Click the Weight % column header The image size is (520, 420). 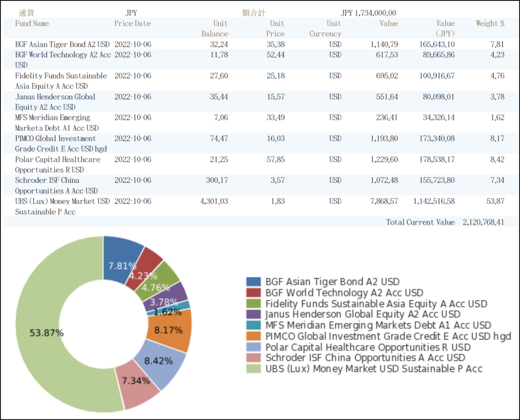tap(490, 23)
